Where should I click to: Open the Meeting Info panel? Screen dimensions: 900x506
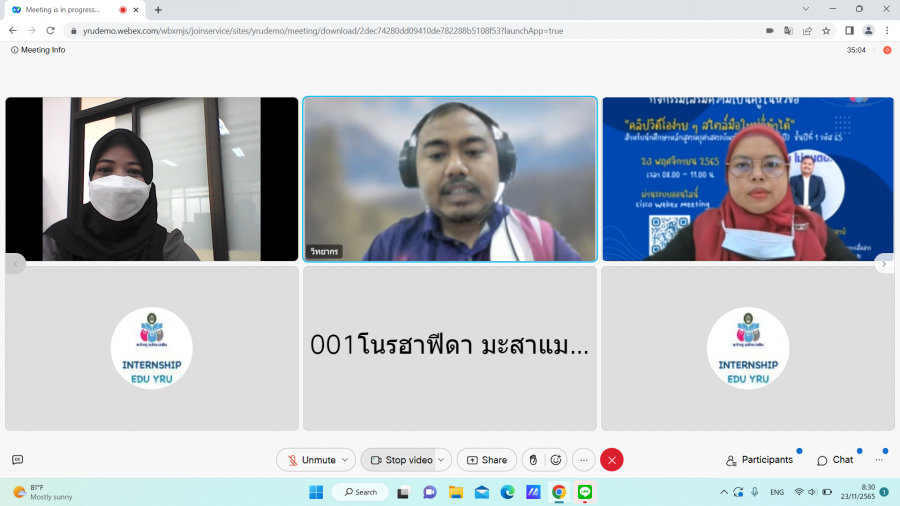(38, 50)
